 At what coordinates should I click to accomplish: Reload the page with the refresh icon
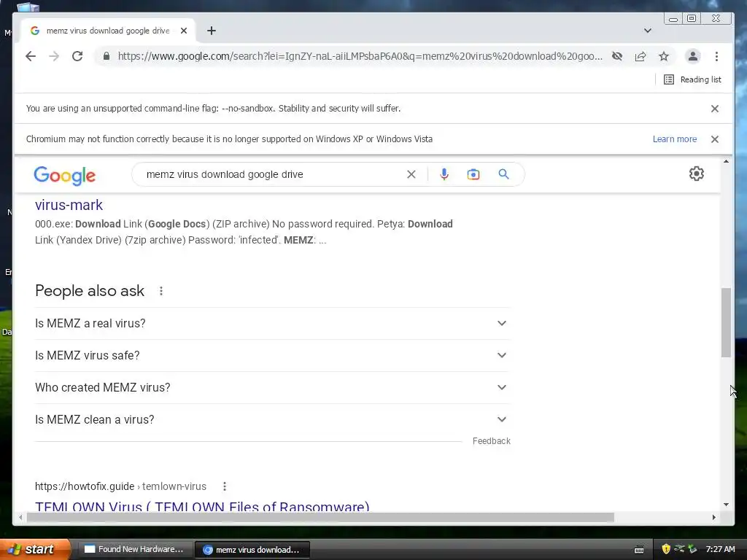tap(77, 56)
